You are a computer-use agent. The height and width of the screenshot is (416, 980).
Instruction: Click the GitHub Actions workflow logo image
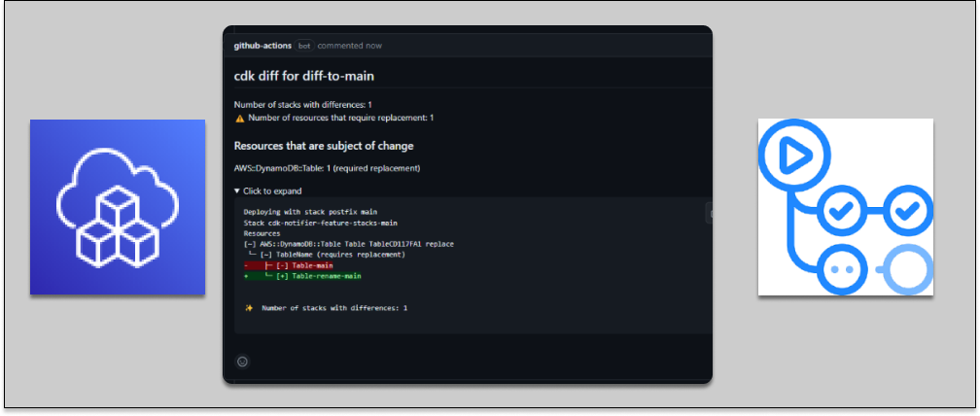[846, 207]
